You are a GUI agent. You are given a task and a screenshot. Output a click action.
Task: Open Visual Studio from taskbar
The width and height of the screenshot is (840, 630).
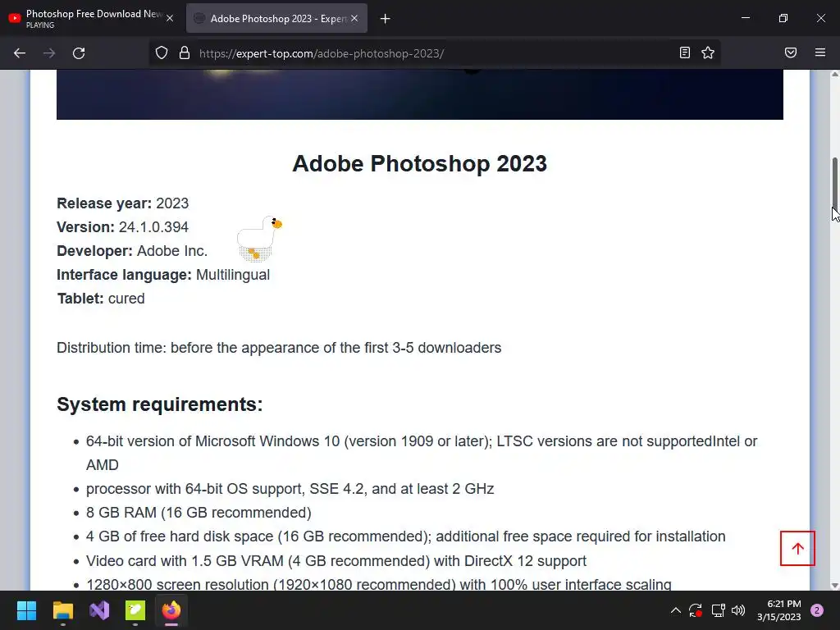pos(99,610)
